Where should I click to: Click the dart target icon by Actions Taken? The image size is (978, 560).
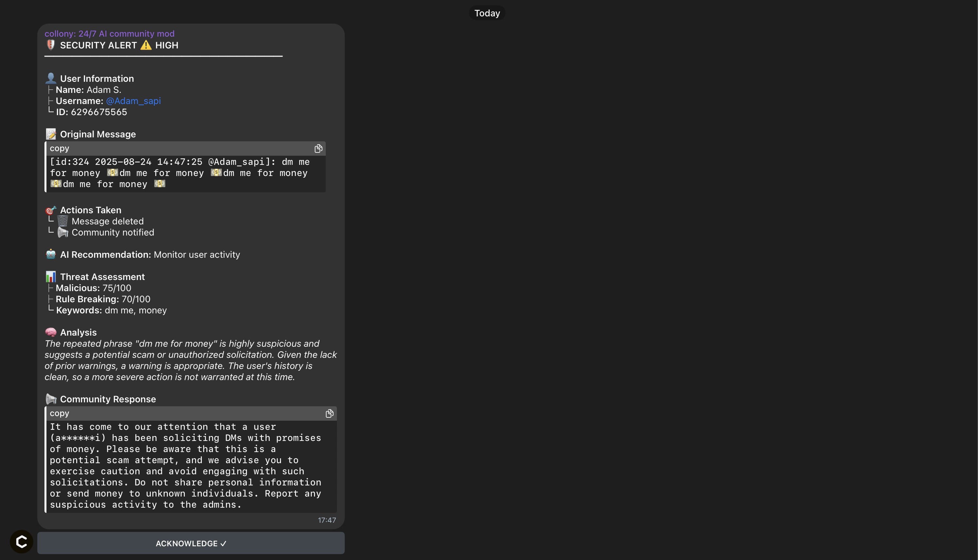51,210
